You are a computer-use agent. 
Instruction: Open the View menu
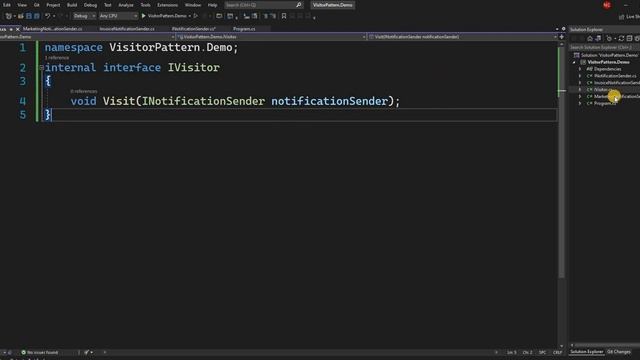click(22, 5)
